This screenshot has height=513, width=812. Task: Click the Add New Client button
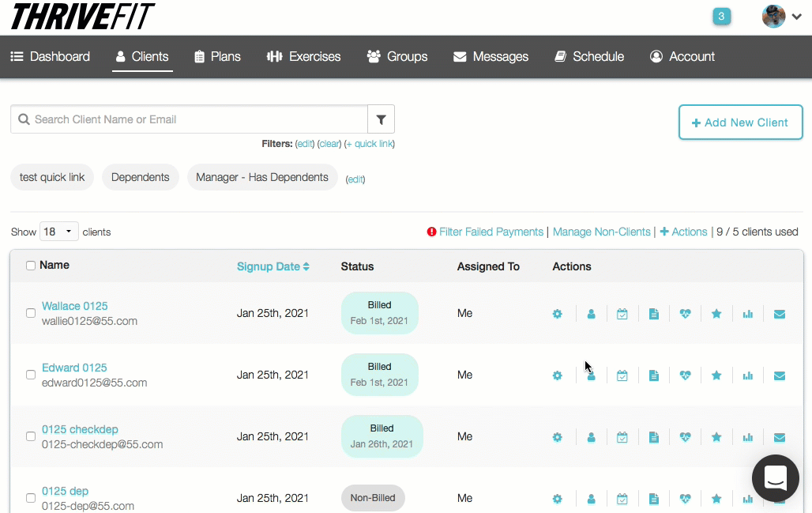[x=740, y=123]
